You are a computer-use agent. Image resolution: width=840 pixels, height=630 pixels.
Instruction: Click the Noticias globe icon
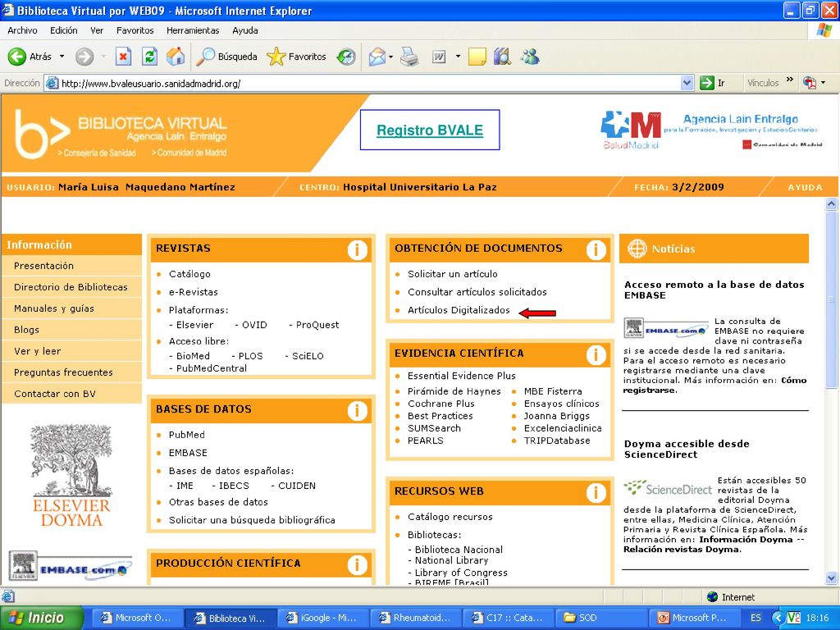click(x=637, y=249)
